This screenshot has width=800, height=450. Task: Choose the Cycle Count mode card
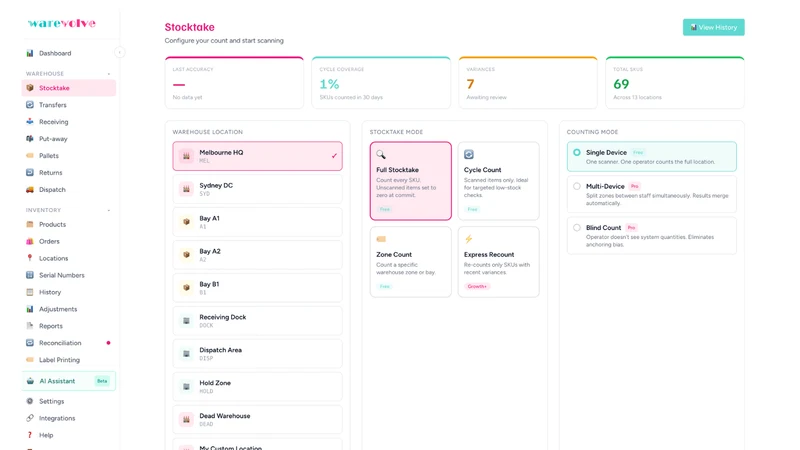point(498,181)
